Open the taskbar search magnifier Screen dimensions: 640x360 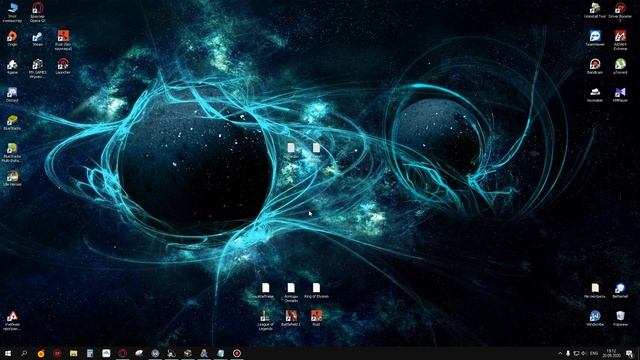(24, 353)
